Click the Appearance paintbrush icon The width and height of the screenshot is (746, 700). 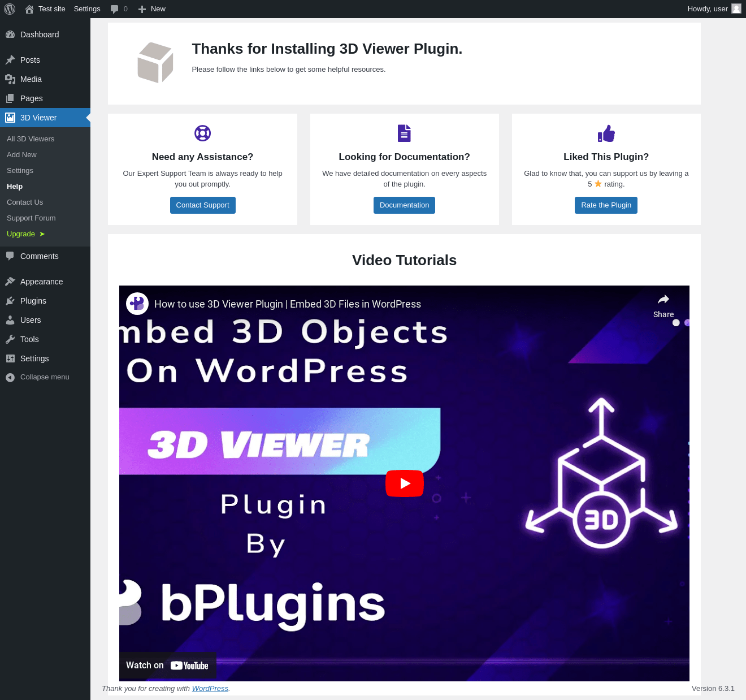(x=10, y=282)
